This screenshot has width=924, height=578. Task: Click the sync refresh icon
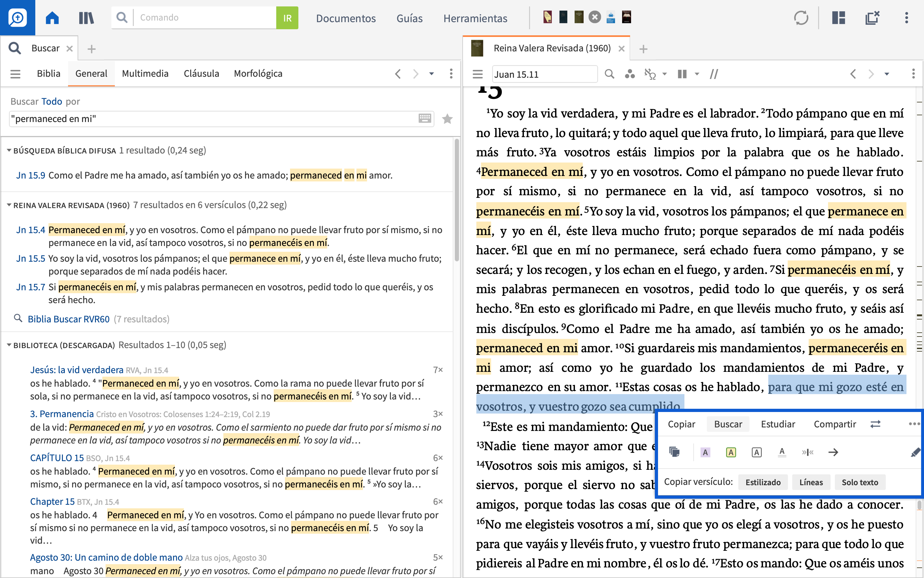tap(801, 18)
